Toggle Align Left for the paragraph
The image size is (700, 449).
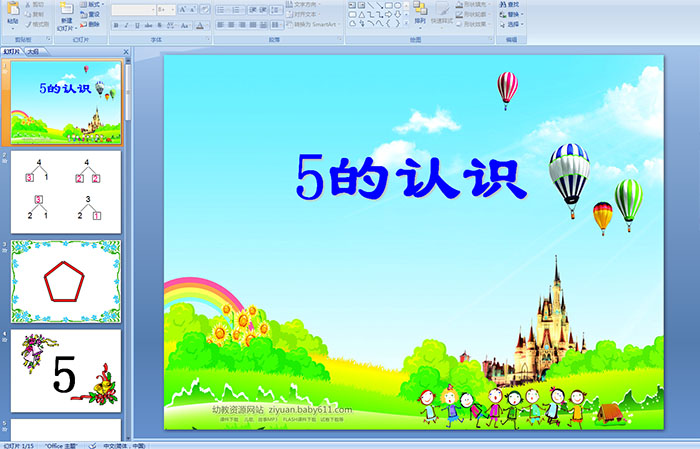click(220, 25)
